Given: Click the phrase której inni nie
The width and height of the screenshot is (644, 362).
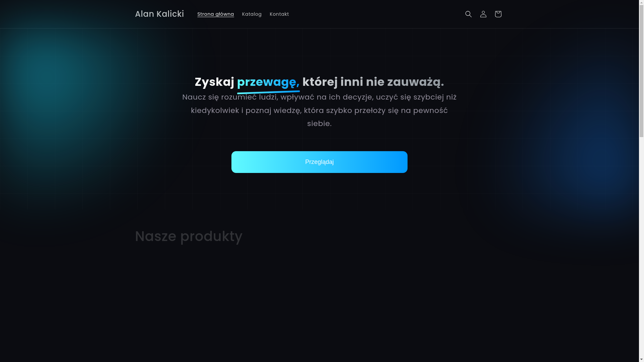Looking at the screenshot, I should tap(343, 82).
